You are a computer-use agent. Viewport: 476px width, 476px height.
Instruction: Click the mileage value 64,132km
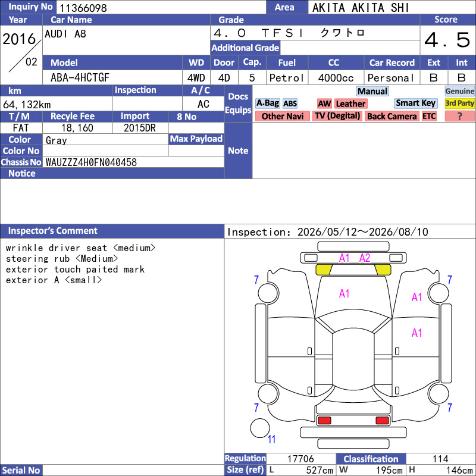tap(27, 105)
